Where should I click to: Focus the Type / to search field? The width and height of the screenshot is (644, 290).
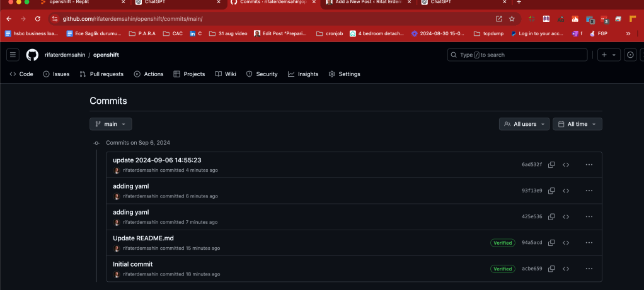pyautogui.click(x=517, y=55)
